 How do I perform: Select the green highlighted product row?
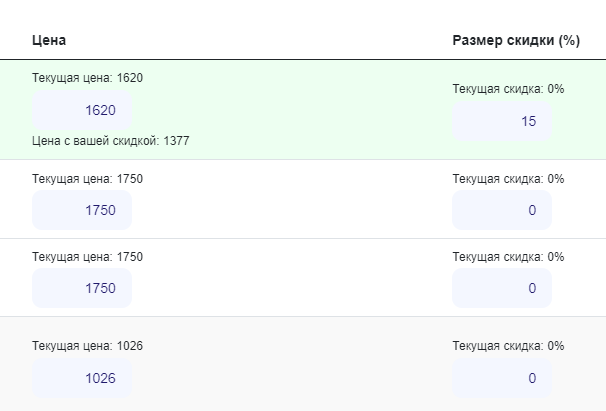(300, 110)
